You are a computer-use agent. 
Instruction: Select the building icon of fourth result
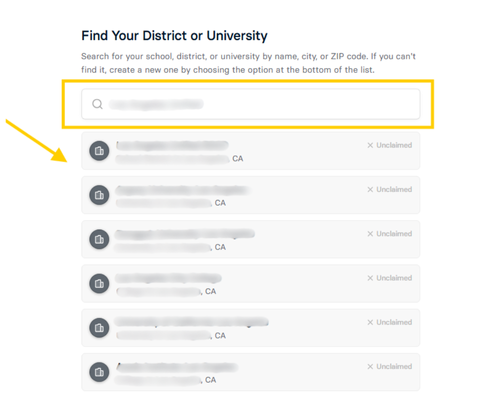[99, 284]
